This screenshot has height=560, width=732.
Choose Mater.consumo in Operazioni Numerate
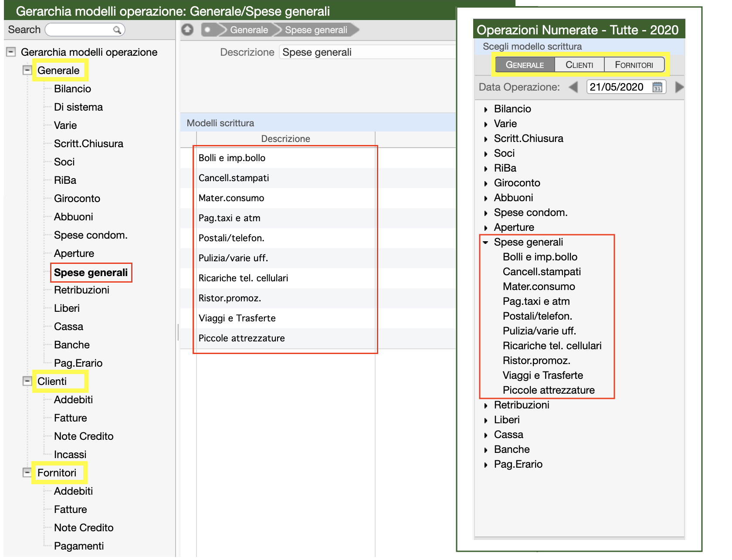coord(539,287)
